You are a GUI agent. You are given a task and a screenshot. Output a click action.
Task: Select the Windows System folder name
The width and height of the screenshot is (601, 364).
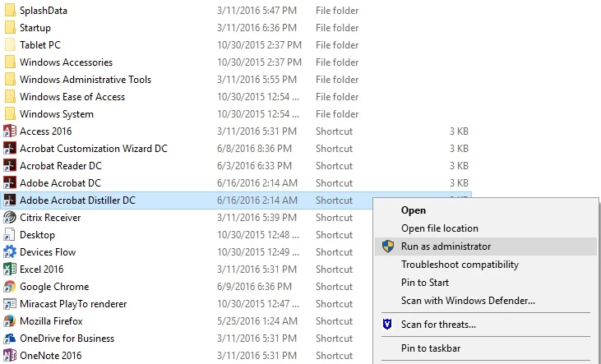click(57, 114)
